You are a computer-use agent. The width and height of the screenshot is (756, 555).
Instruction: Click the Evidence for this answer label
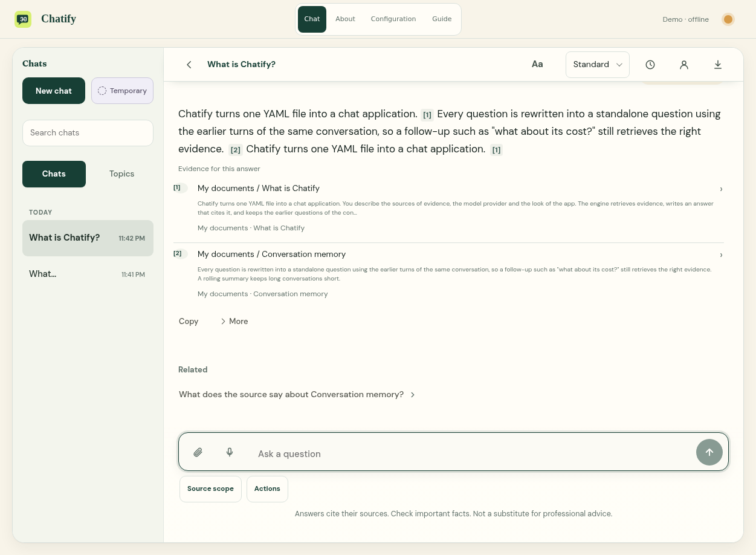coord(219,169)
